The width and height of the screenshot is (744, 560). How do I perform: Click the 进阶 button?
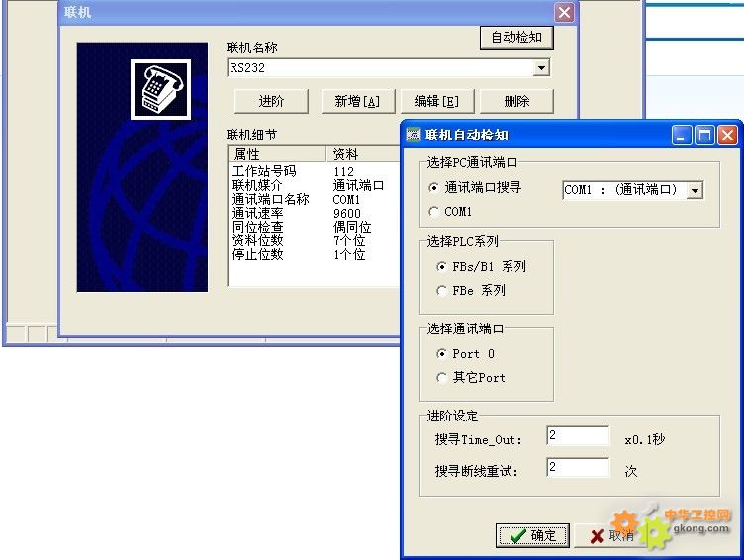click(271, 101)
